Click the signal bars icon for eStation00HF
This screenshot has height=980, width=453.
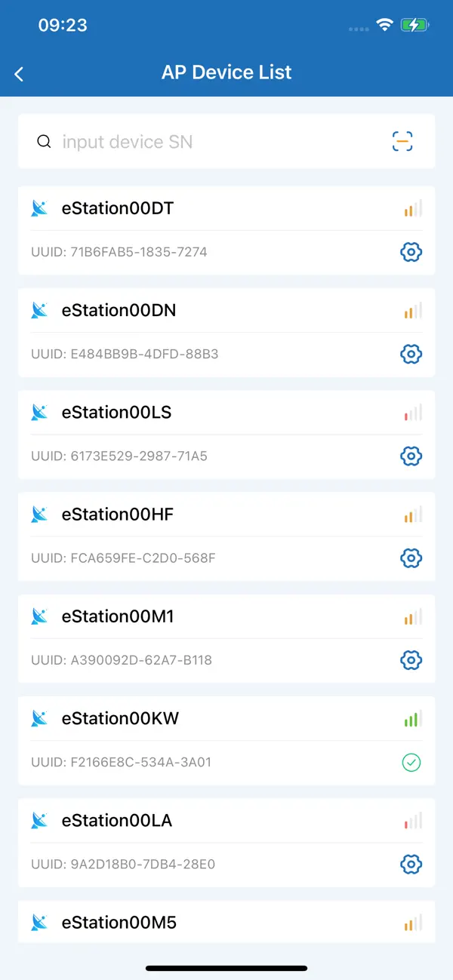(x=411, y=515)
